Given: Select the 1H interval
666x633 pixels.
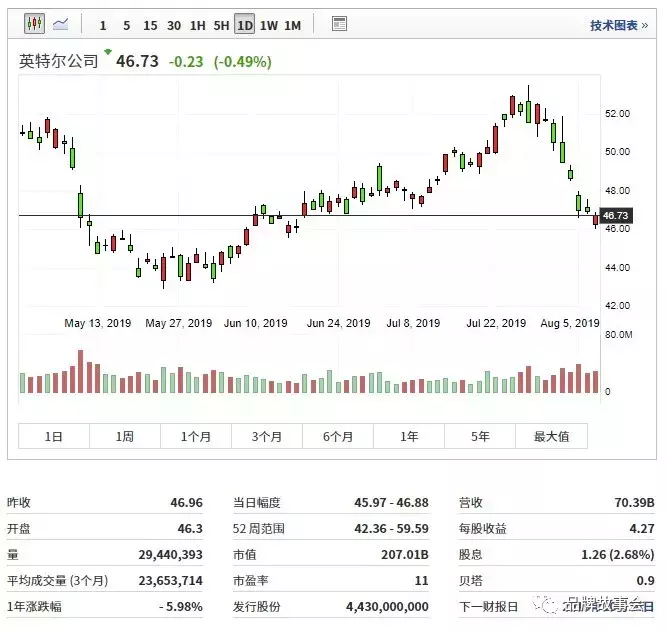Looking at the screenshot, I should pos(198,25).
